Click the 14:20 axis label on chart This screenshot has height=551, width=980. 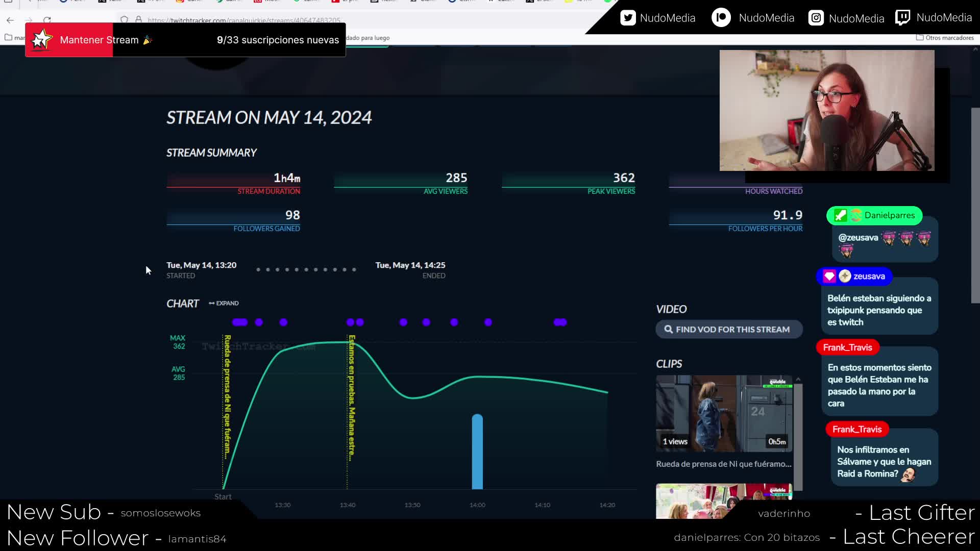pos(607,505)
